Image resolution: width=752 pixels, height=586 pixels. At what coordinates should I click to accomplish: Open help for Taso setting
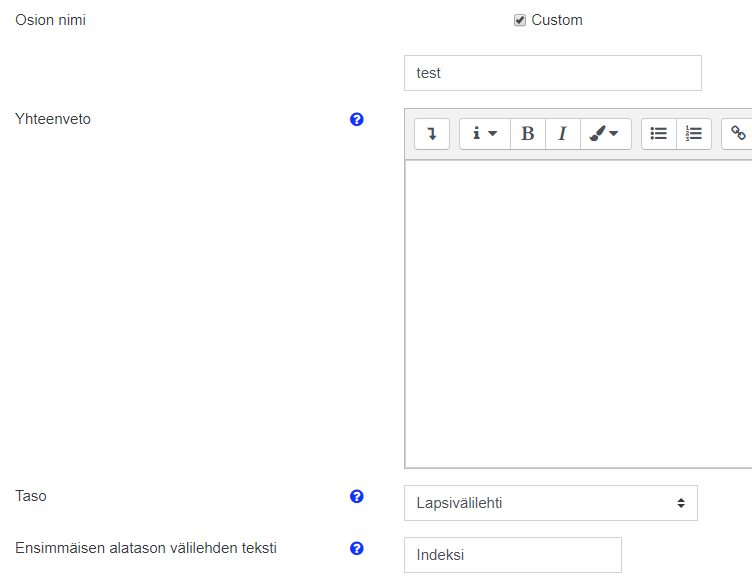(357, 496)
